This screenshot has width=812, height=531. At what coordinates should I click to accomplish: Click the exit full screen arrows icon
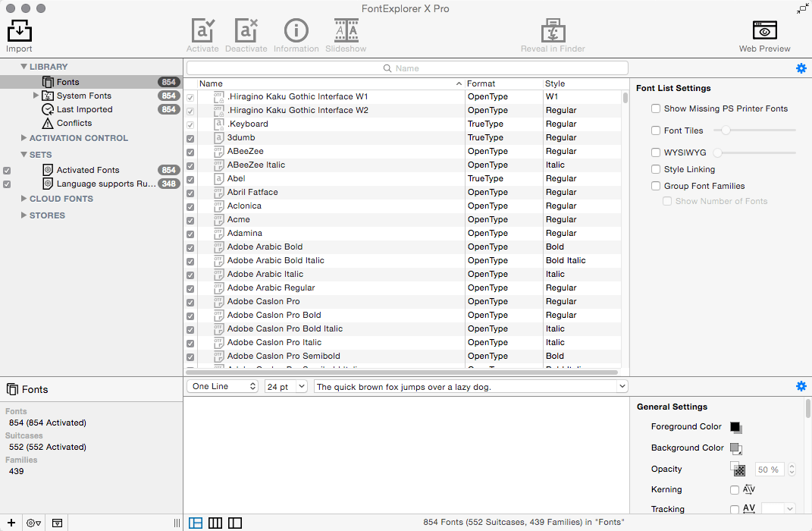[x=802, y=9]
